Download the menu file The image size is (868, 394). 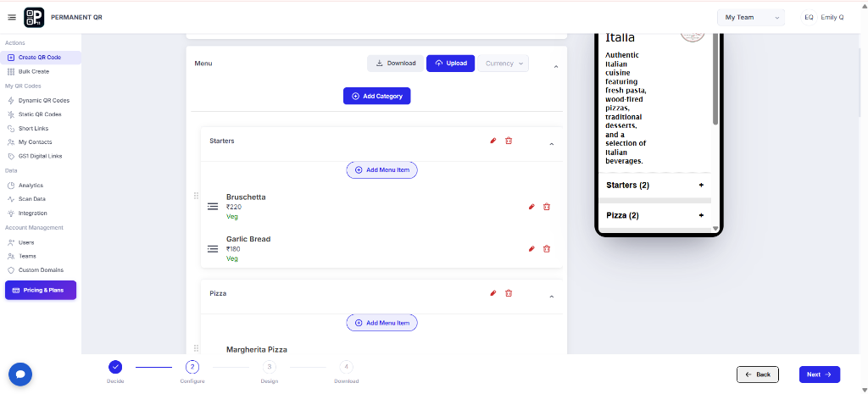[395, 64]
